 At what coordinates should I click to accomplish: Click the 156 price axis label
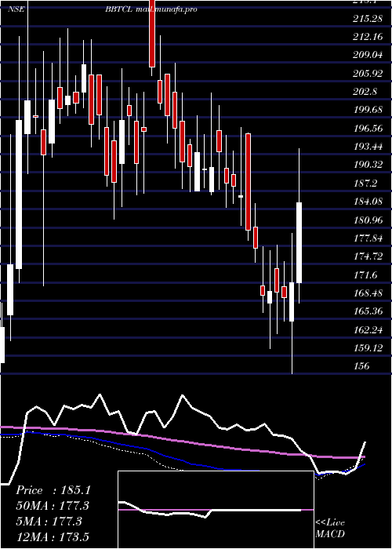coord(361,366)
